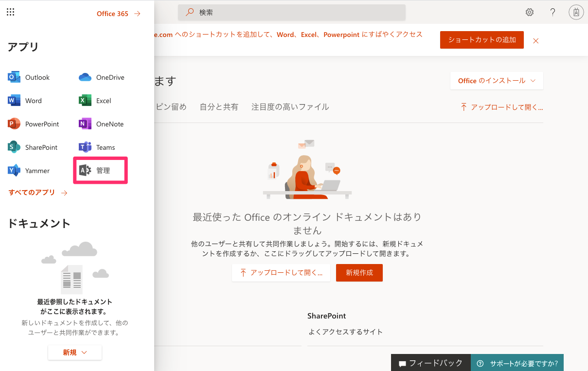
Task: Dismiss the shortcut banner with X
Action: (536, 41)
